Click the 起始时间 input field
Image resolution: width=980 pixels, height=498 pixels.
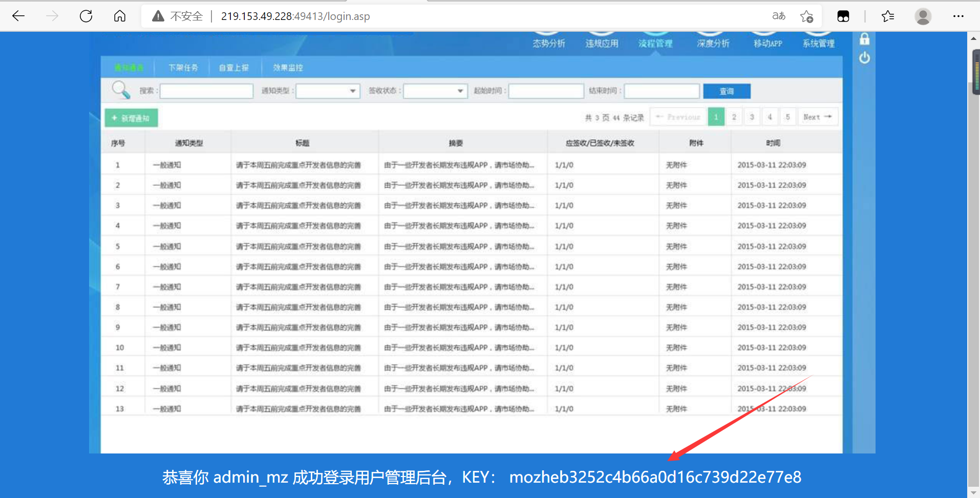point(546,91)
